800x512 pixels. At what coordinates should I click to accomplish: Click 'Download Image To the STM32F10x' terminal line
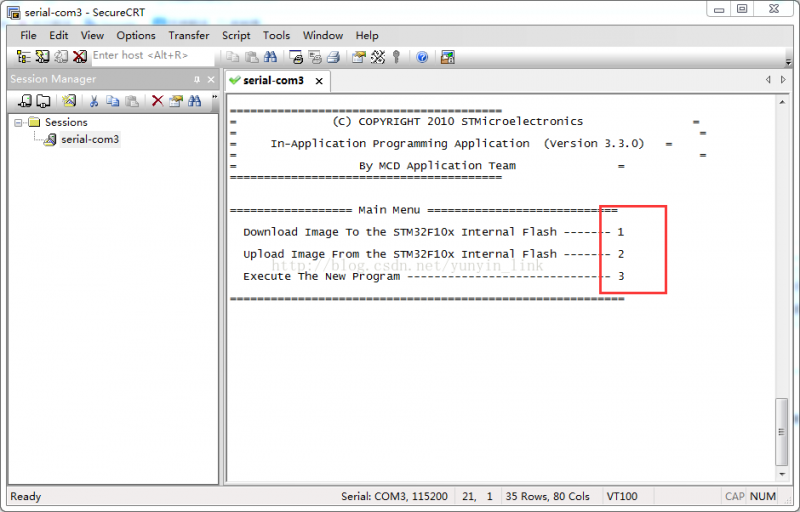(x=433, y=232)
